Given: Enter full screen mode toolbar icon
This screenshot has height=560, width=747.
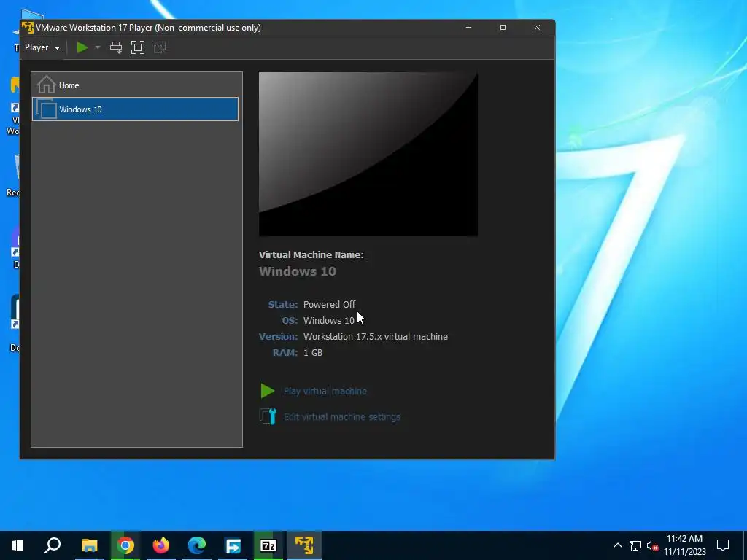Looking at the screenshot, I should coord(138,47).
